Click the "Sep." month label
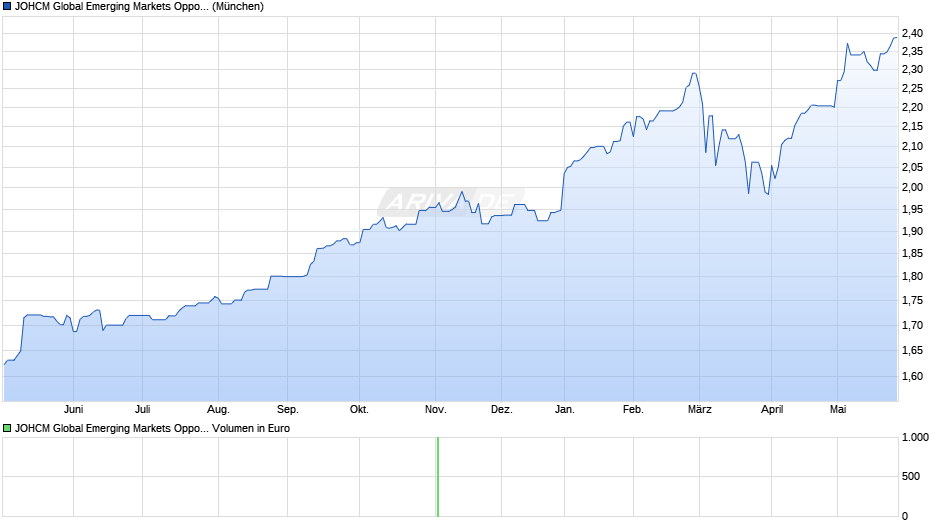The height and width of the screenshot is (526, 940). click(288, 410)
